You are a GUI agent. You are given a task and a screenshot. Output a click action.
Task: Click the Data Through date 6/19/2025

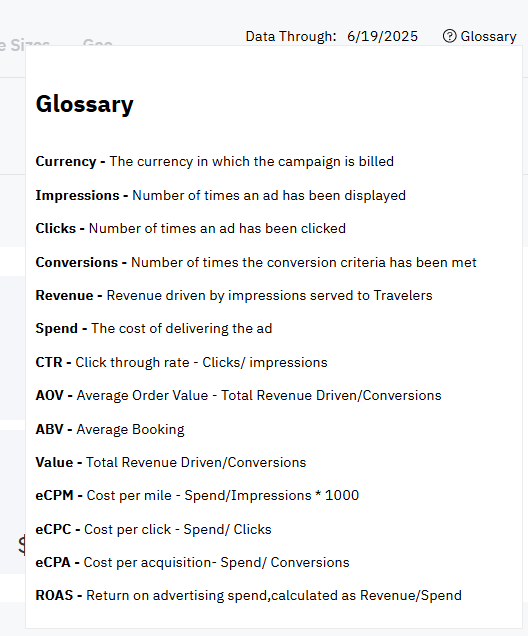click(x=382, y=37)
